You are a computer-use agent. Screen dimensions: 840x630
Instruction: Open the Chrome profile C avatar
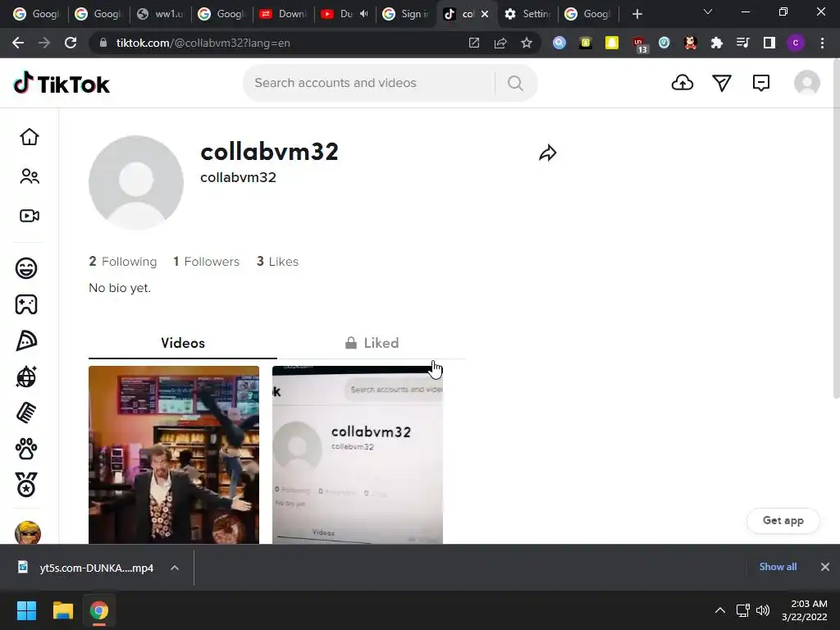coord(796,43)
